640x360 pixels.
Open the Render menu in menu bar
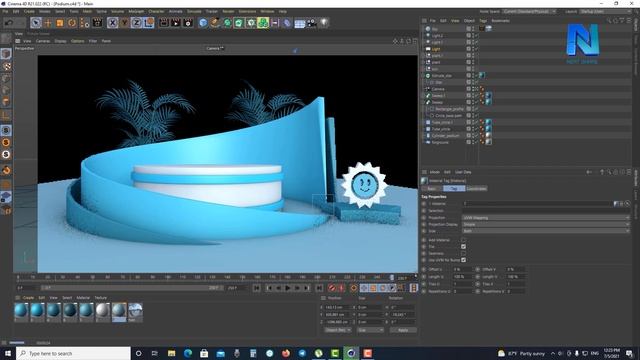click(228, 11)
